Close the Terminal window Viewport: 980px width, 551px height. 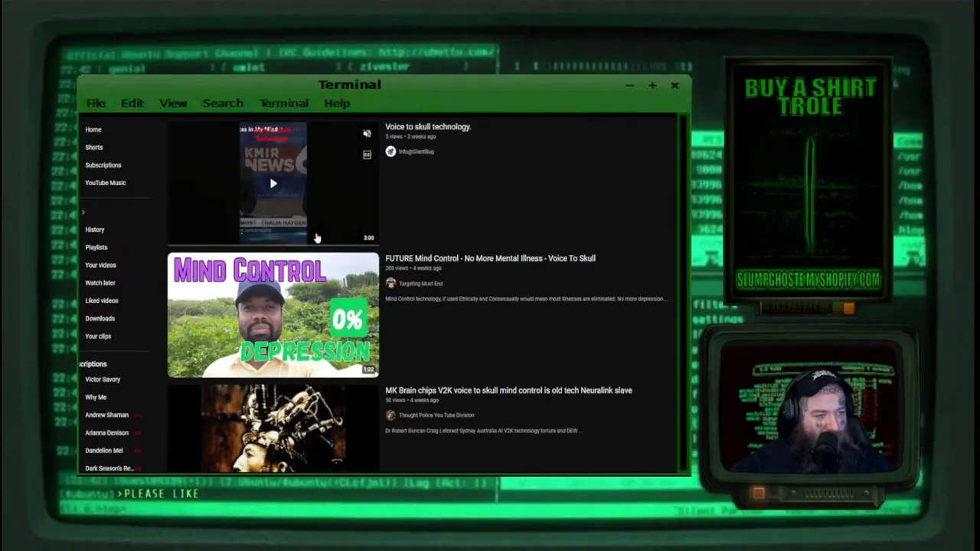point(675,86)
